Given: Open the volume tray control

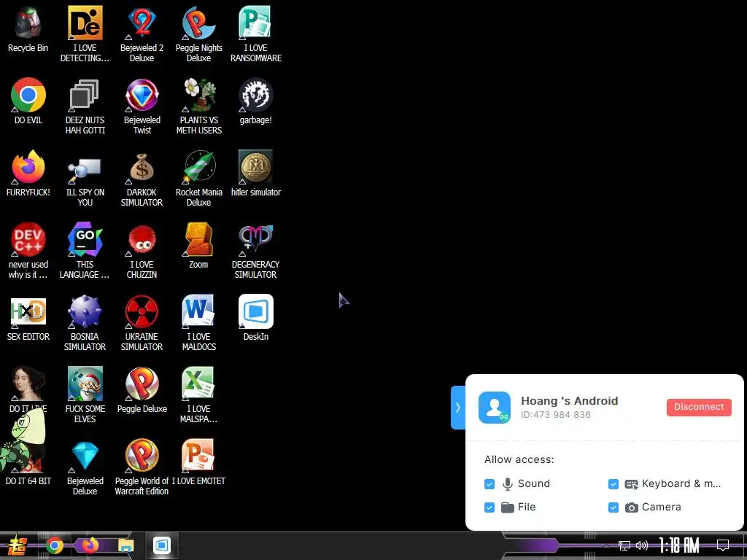Looking at the screenshot, I should pos(642,545).
